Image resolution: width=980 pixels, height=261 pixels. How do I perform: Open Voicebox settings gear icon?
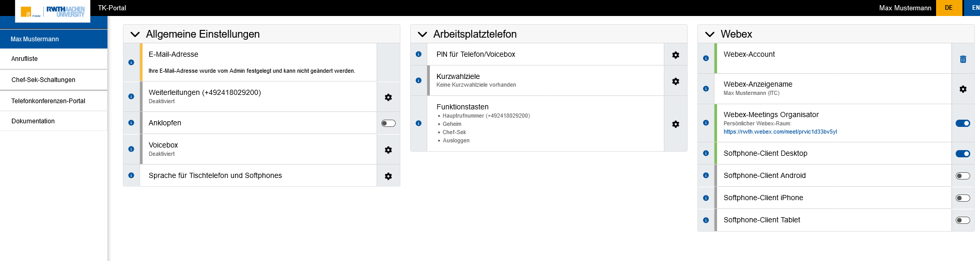pyautogui.click(x=388, y=150)
